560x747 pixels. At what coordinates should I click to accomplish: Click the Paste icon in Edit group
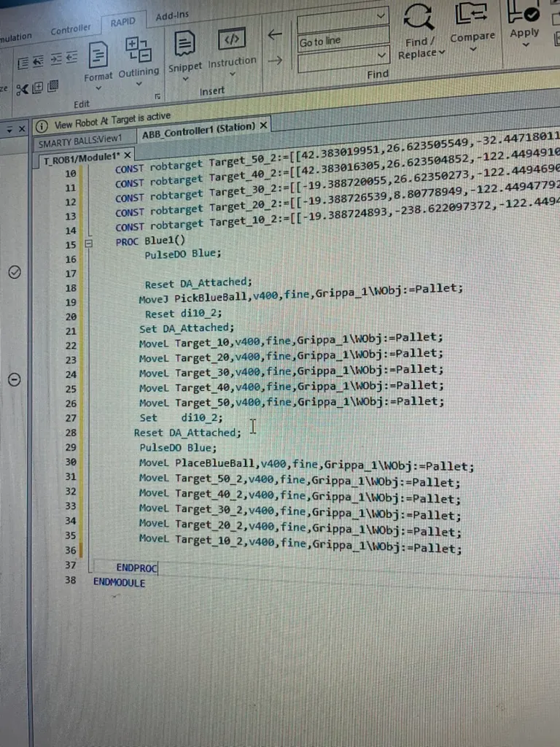52,86
